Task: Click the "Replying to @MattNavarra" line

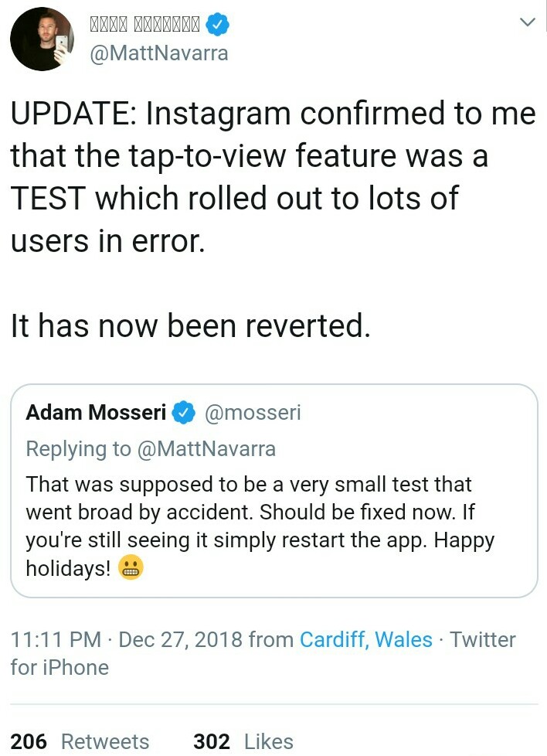Action: [151, 448]
